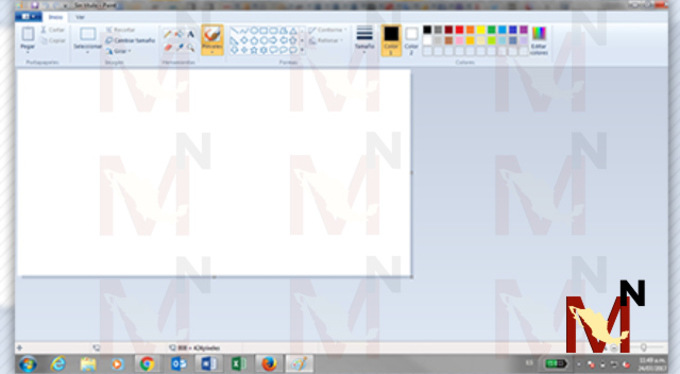Activate Color 1 foreground selector
This screenshot has height=374, width=680.
(391, 40)
